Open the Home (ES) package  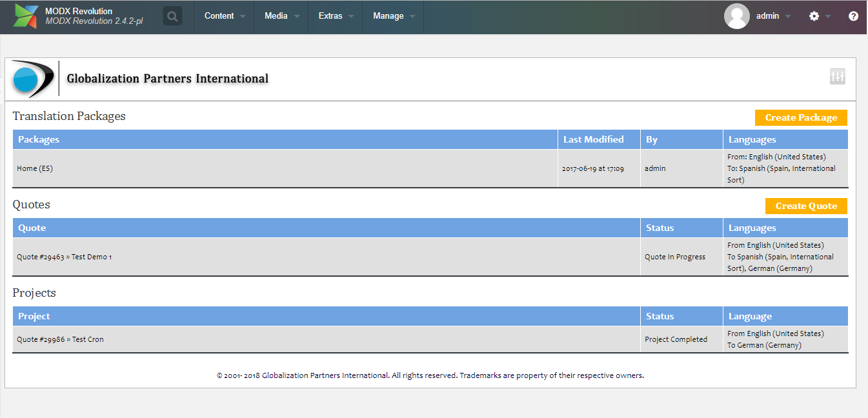tap(35, 168)
